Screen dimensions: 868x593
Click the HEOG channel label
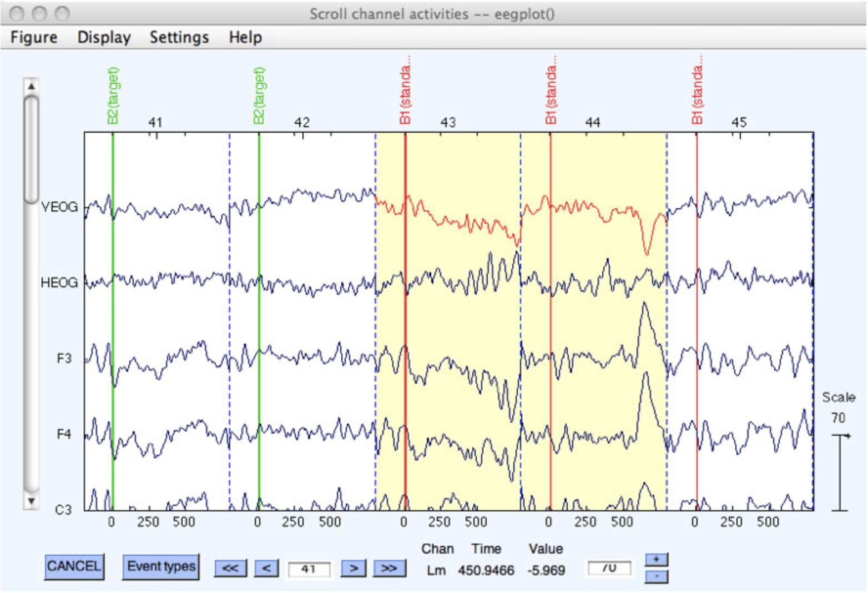pyautogui.click(x=59, y=283)
